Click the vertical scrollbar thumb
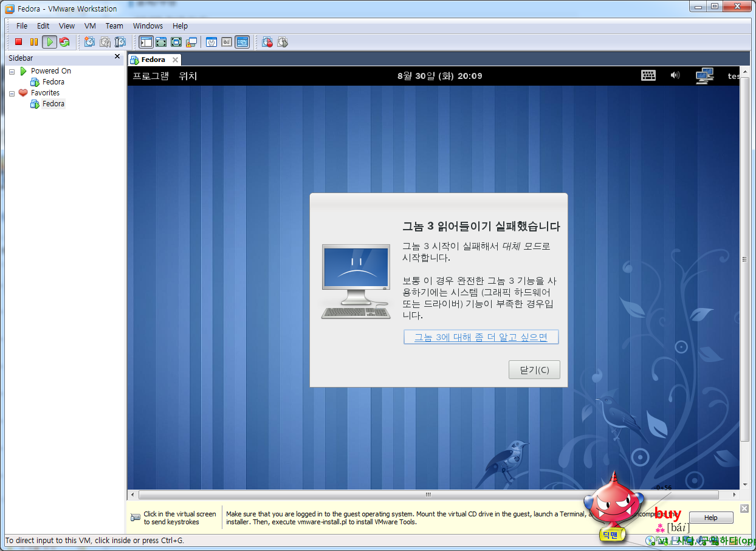Viewport: 756px width, 551px height. [x=745, y=259]
